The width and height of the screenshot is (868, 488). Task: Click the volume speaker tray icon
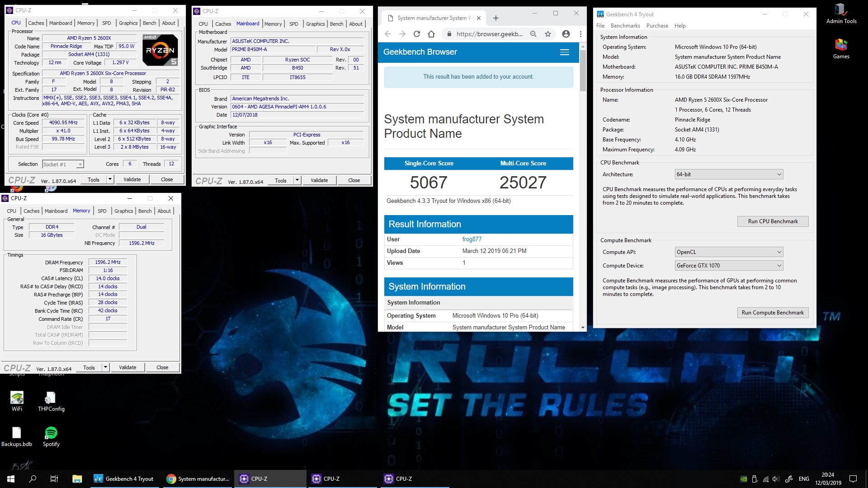(x=776, y=479)
